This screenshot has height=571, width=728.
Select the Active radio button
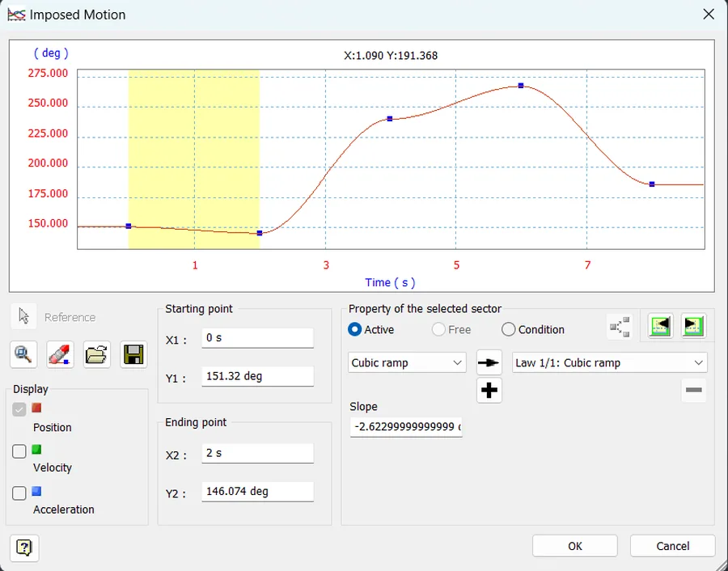coord(355,330)
